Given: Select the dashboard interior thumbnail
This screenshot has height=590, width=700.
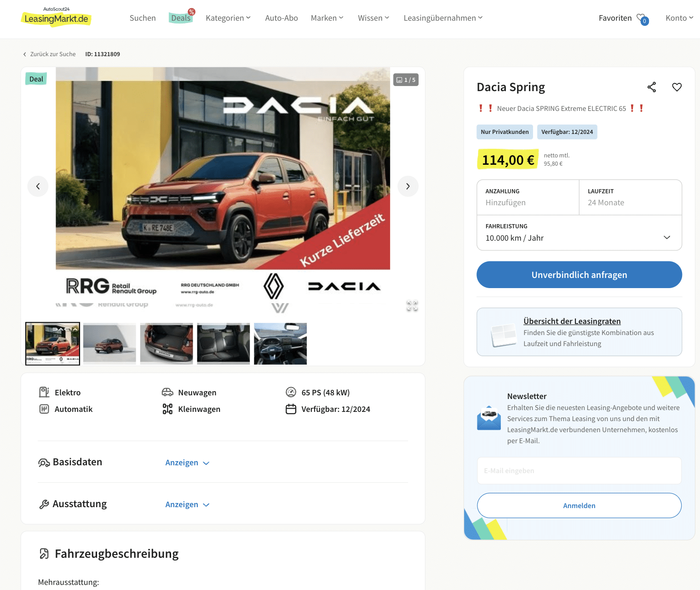Looking at the screenshot, I should point(281,344).
